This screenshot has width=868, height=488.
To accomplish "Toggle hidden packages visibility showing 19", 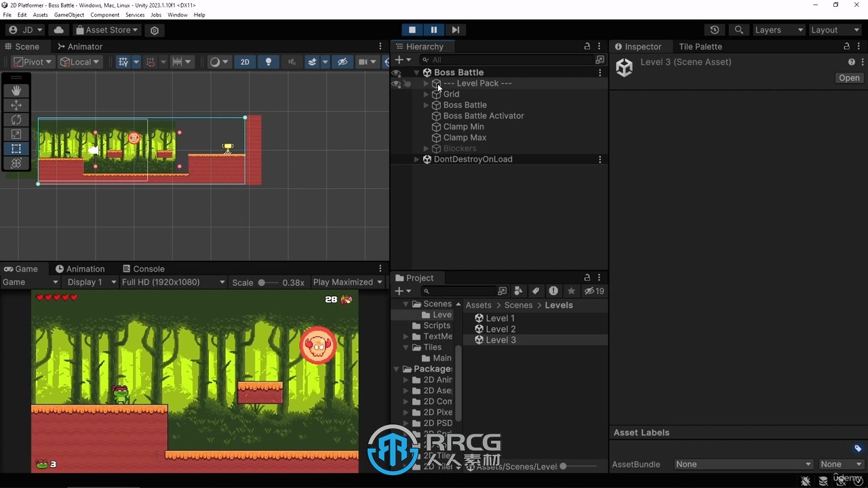I will tap(595, 291).
